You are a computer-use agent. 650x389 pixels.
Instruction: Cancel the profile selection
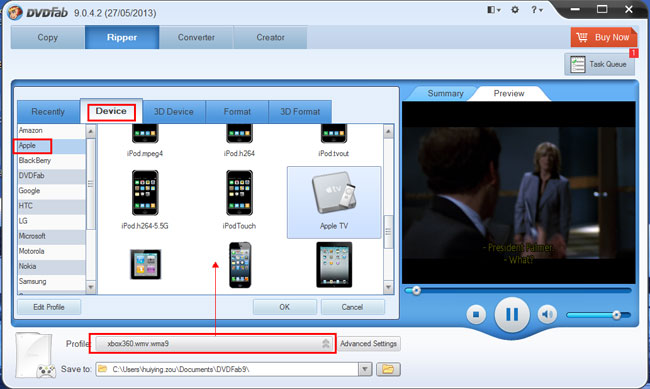352,307
